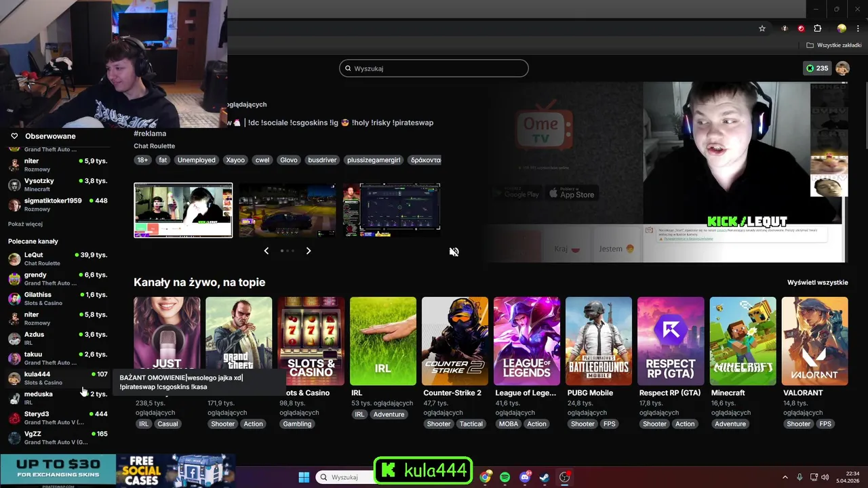Image resolution: width=868 pixels, height=488 pixels.
Task: Open Minecraft category card
Action: click(743, 341)
